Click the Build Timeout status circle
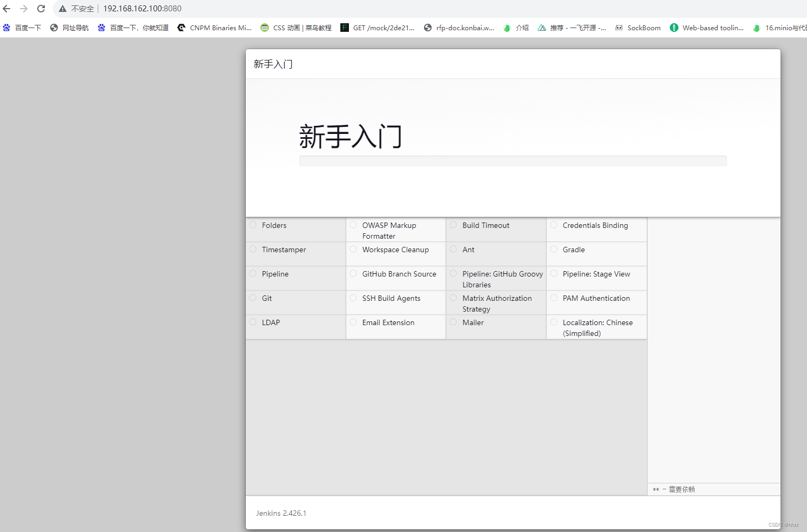 click(453, 225)
